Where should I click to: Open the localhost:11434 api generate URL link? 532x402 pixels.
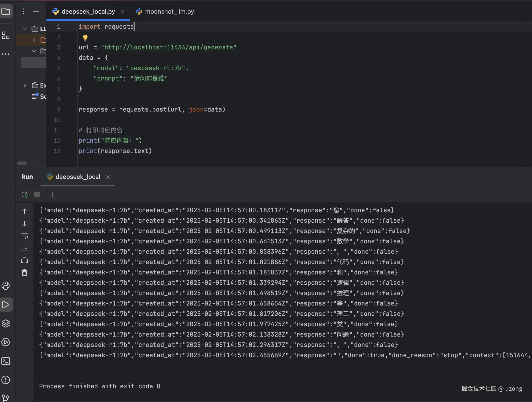[x=168, y=47]
